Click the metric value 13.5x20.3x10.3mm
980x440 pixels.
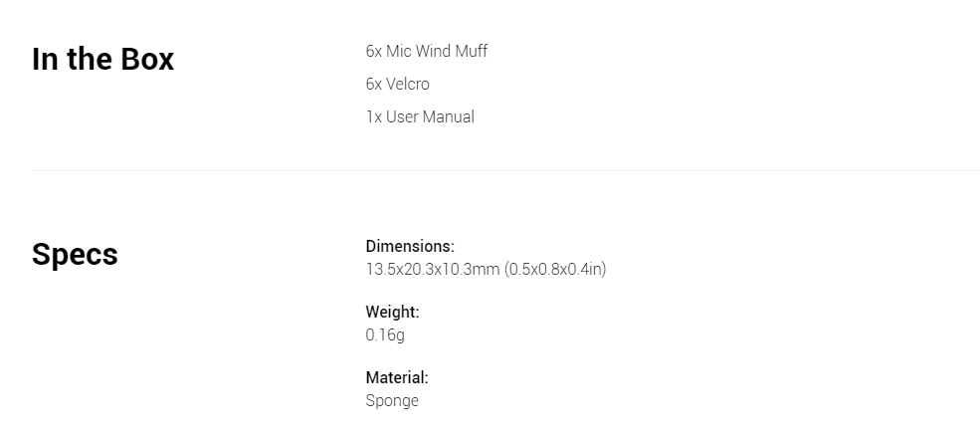433,269
